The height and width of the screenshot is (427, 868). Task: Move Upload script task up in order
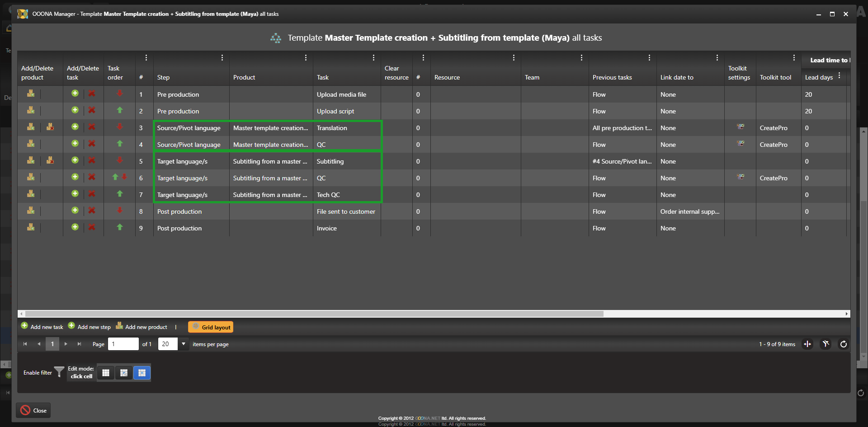(120, 110)
